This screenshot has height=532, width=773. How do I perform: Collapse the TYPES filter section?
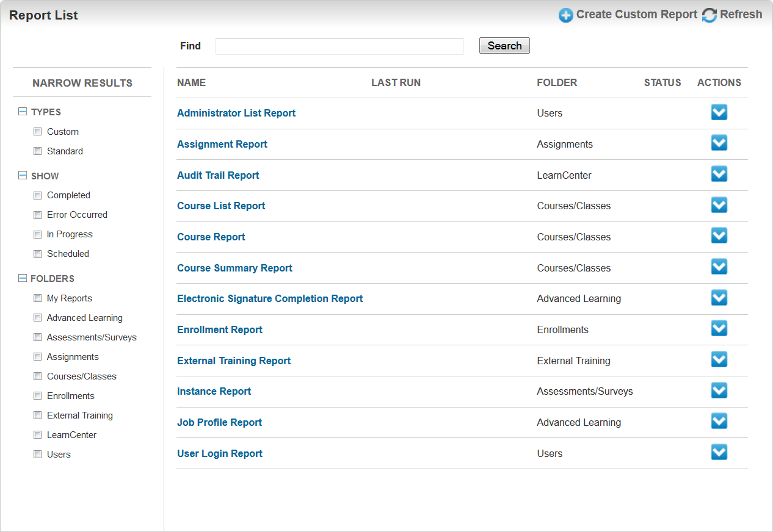tap(23, 112)
